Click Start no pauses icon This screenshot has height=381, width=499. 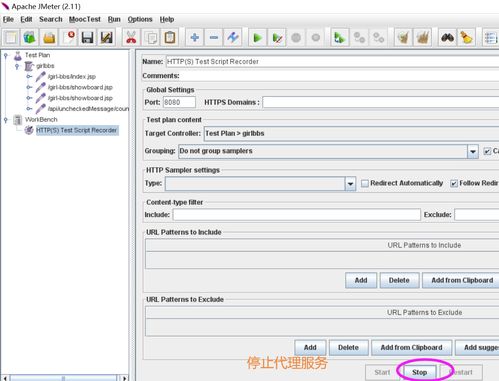(x=277, y=37)
